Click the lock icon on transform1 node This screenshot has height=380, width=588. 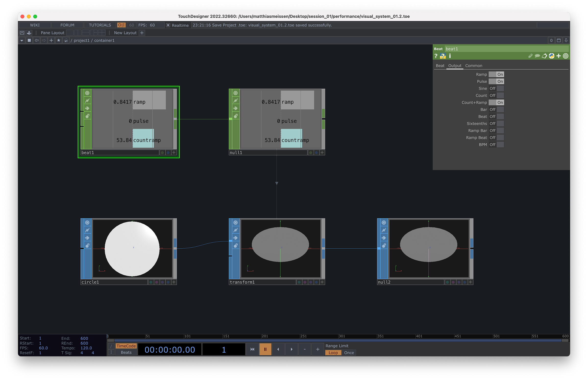(x=235, y=245)
